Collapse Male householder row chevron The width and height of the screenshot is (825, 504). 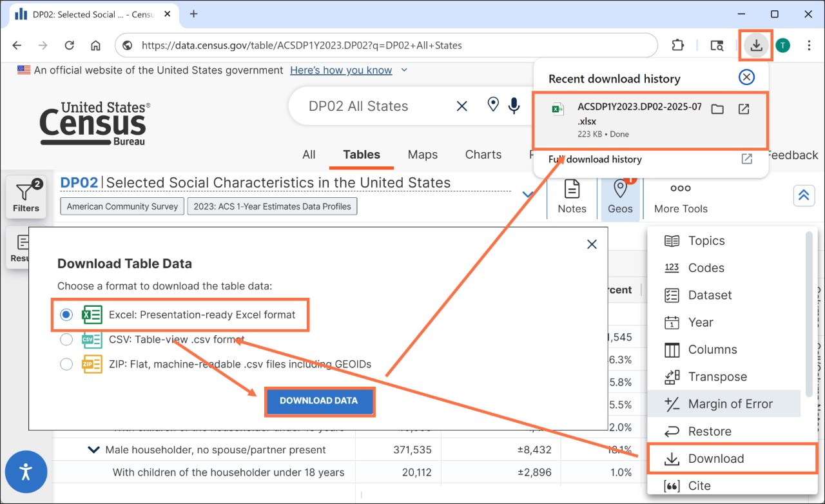(93, 450)
